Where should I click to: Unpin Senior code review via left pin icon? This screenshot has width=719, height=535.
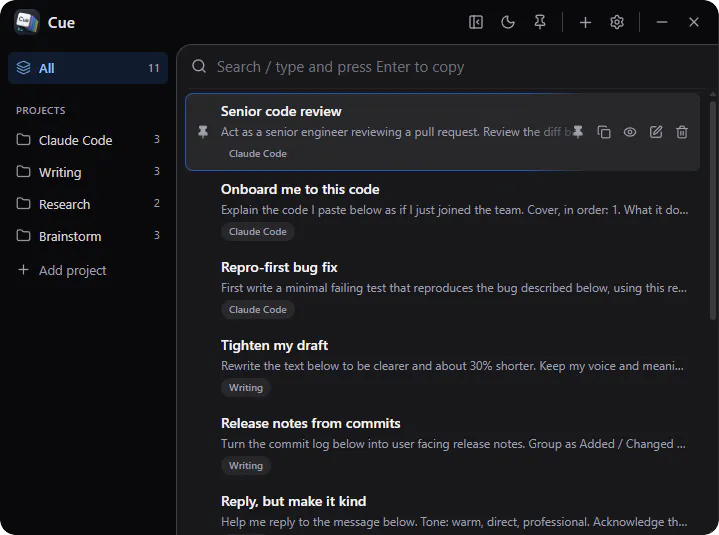203,132
